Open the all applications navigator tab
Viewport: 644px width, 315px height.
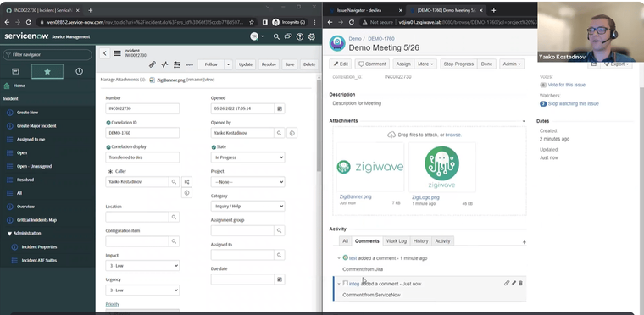click(x=15, y=71)
